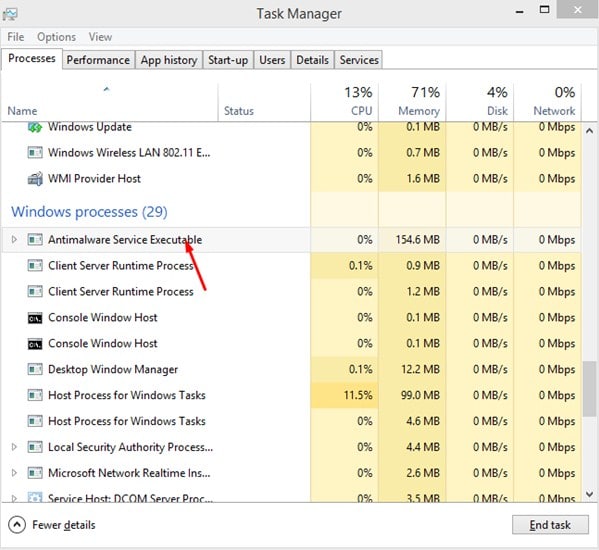Click the 2.6 MB memory value
This screenshot has width=599, height=550.
(x=423, y=473)
